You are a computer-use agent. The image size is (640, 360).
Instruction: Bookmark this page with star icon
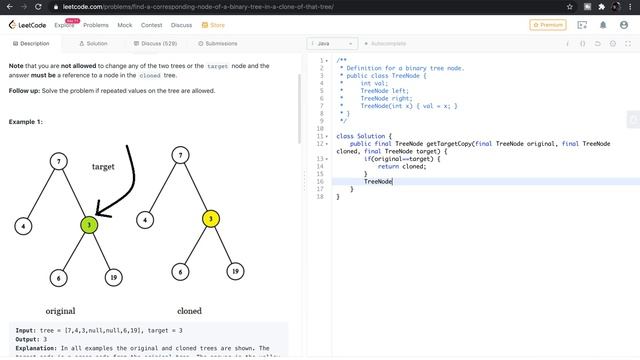[x=570, y=7]
